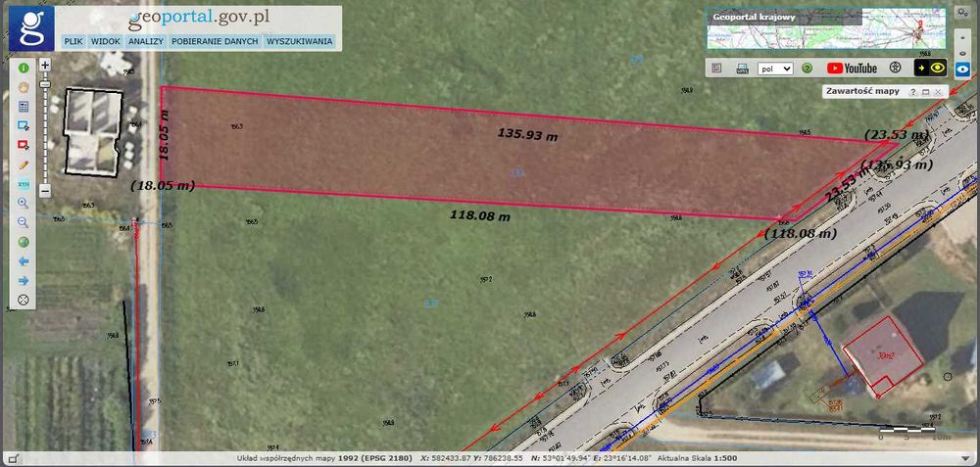The image size is (980, 467).
Task: Select the hand pan tool
Action: (x=24, y=87)
